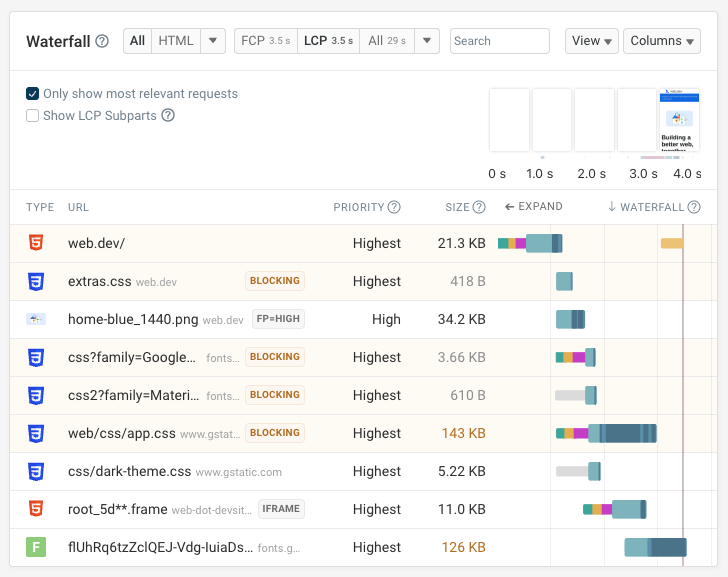Select the LCP 3.5 s range tab
Screen dimensions: 728x577
(x=328, y=41)
